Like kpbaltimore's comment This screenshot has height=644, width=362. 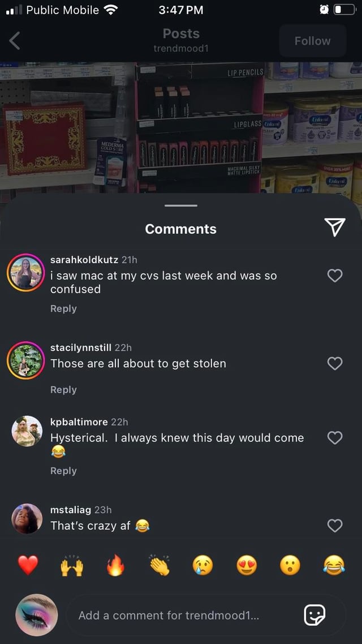click(x=335, y=438)
